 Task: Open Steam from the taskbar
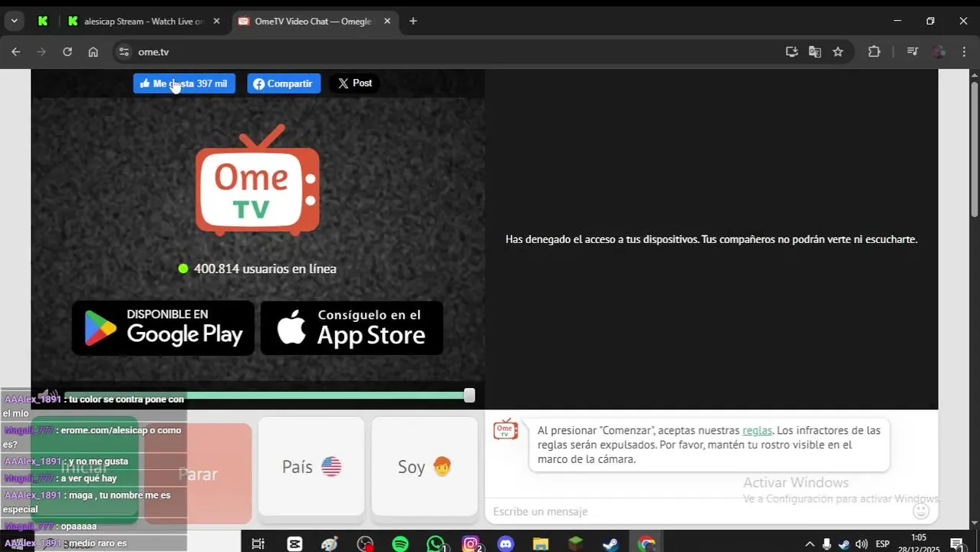610,544
